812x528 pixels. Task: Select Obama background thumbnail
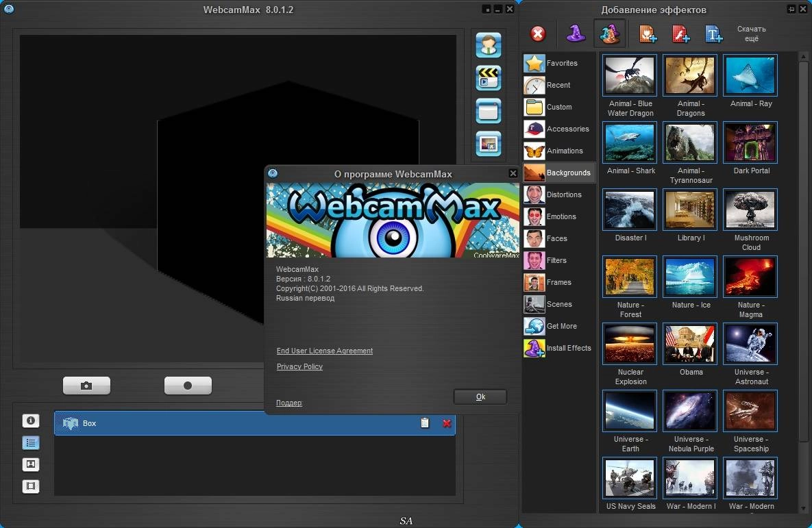(x=690, y=344)
